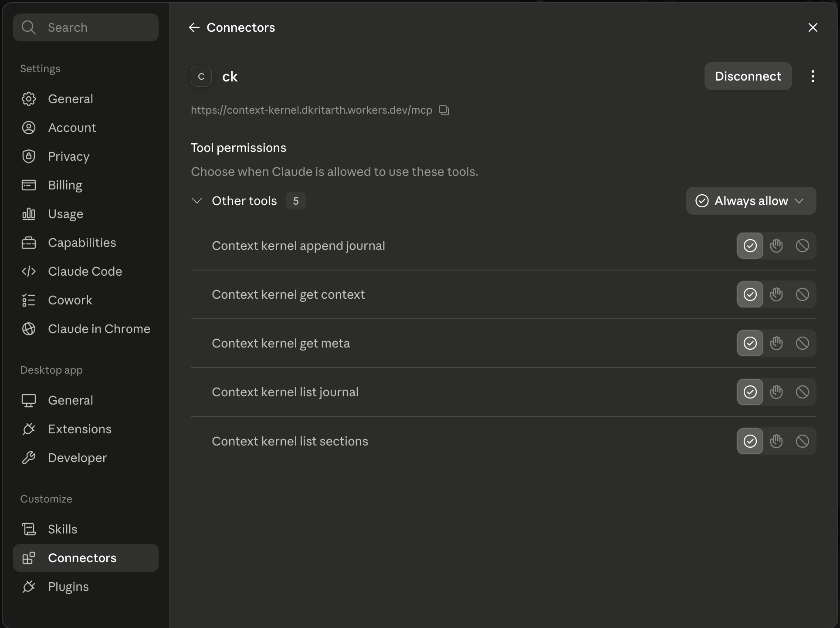Disconnect the ck connector

(748, 76)
